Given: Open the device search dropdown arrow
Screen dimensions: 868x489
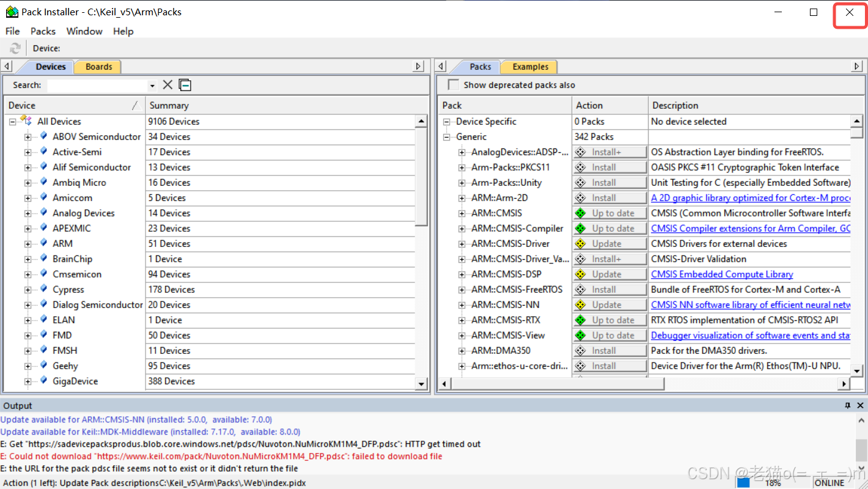Looking at the screenshot, I should (152, 86).
